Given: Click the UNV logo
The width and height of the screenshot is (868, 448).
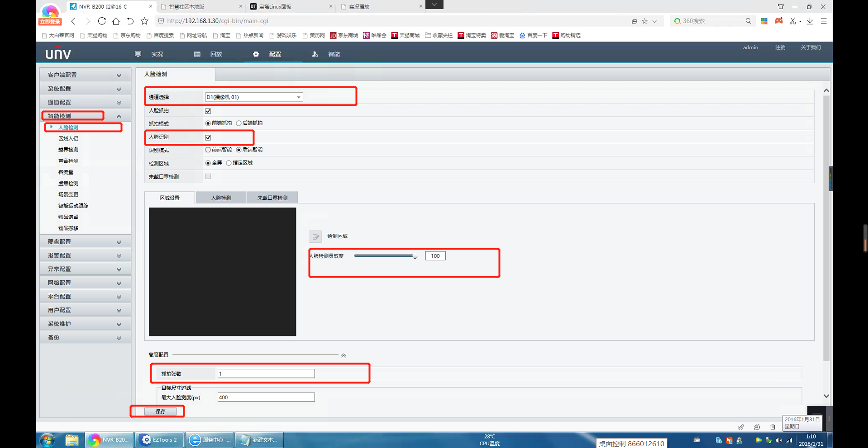Looking at the screenshot, I should 58,54.
